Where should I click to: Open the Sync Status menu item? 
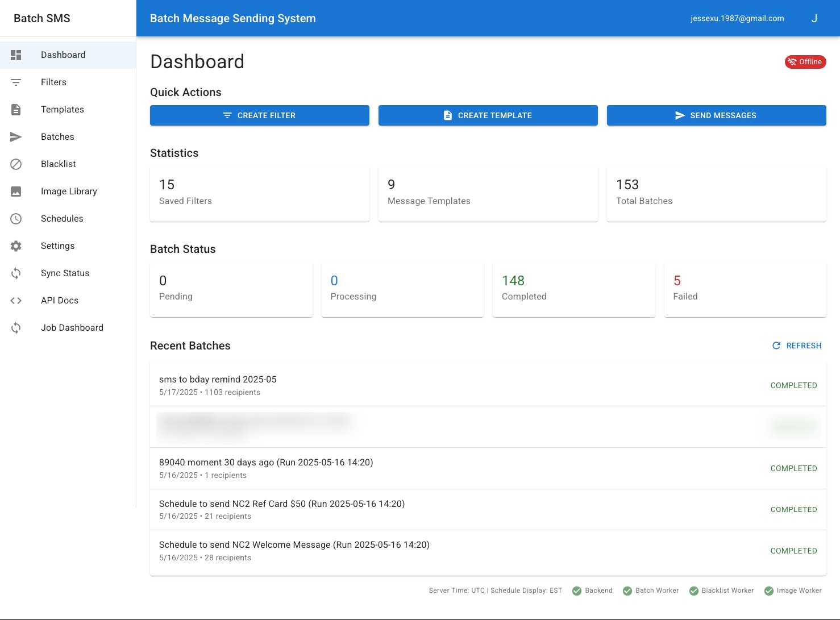tap(65, 273)
